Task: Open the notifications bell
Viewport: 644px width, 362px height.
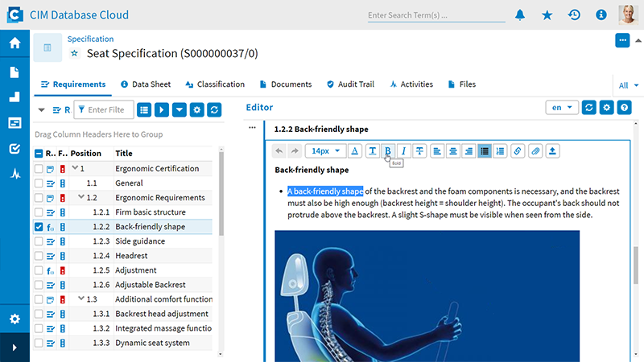Action: [x=520, y=14]
